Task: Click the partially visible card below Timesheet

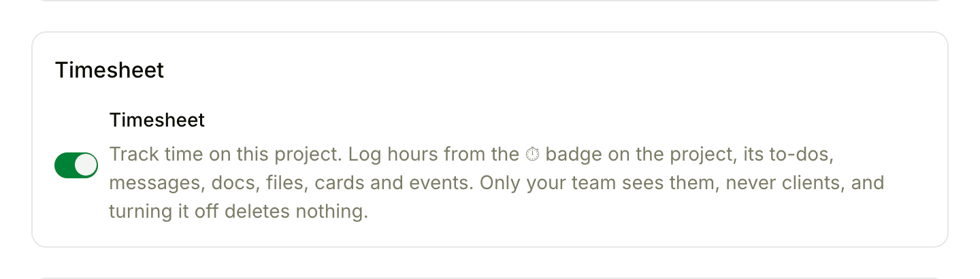Action: click(x=490, y=278)
